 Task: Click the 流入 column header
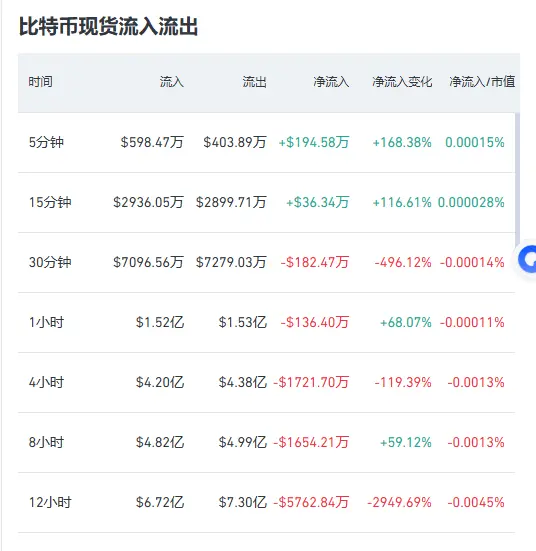coord(172,82)
